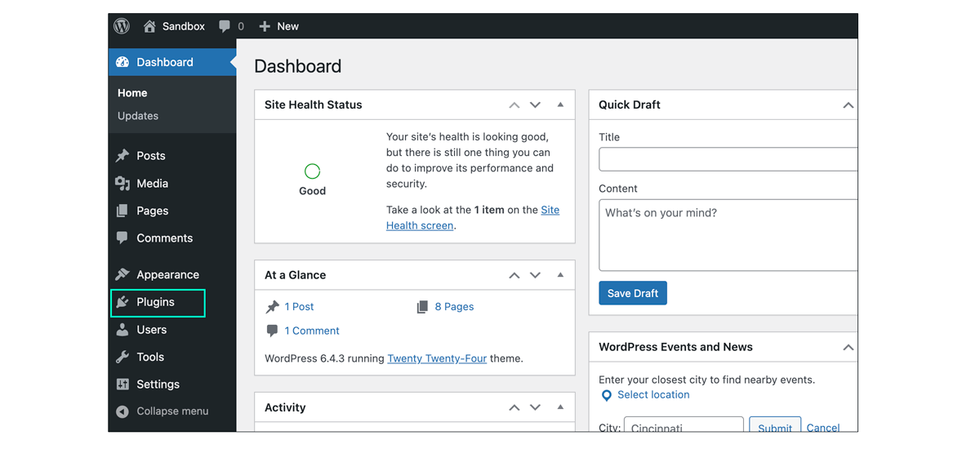
Task: Move Activity panel up
Action: tap(514, 407)
